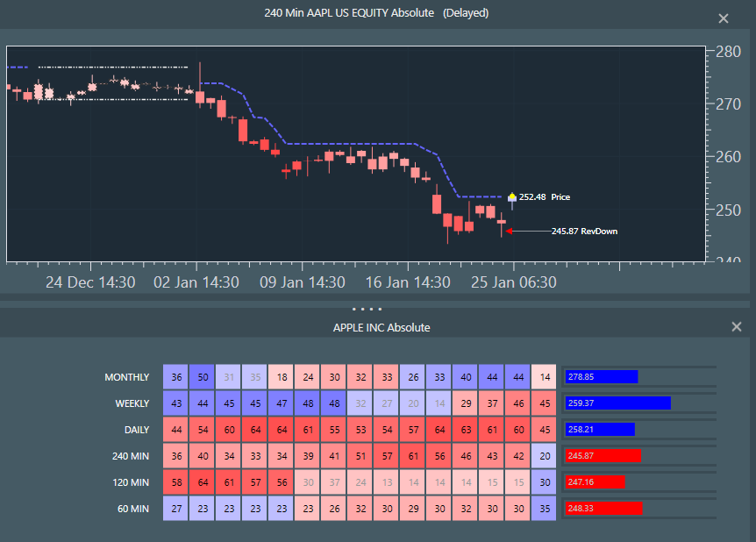The width and height of the screenshot is (756, 542).
Task: Select the MONTHLY cell showing 18
Action: click(x=282, y=377)
